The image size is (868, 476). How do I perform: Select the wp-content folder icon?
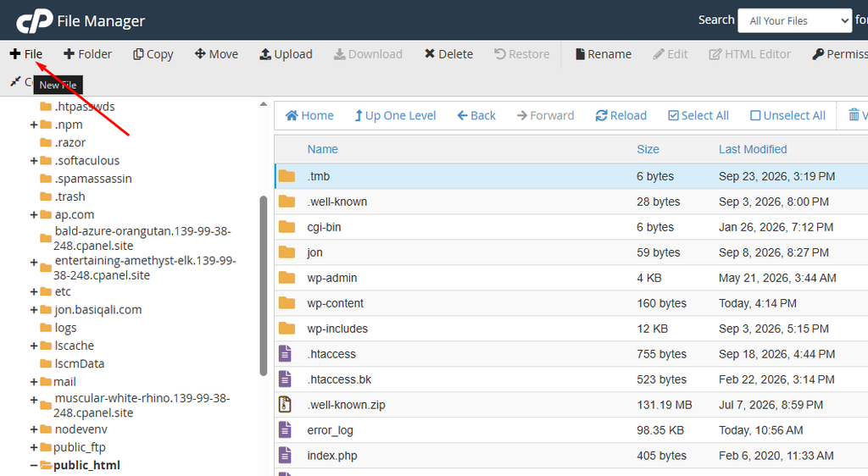coord(287,303)
